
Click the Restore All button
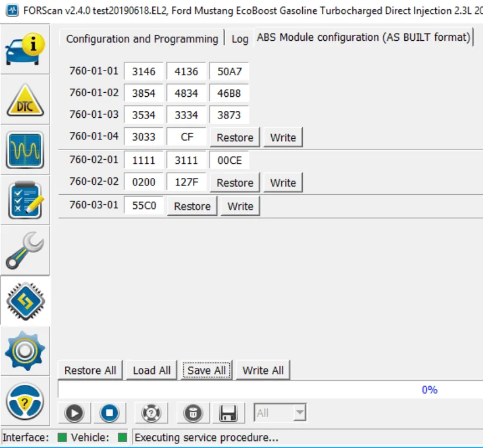pyautogui.click(x=90, y=370)
